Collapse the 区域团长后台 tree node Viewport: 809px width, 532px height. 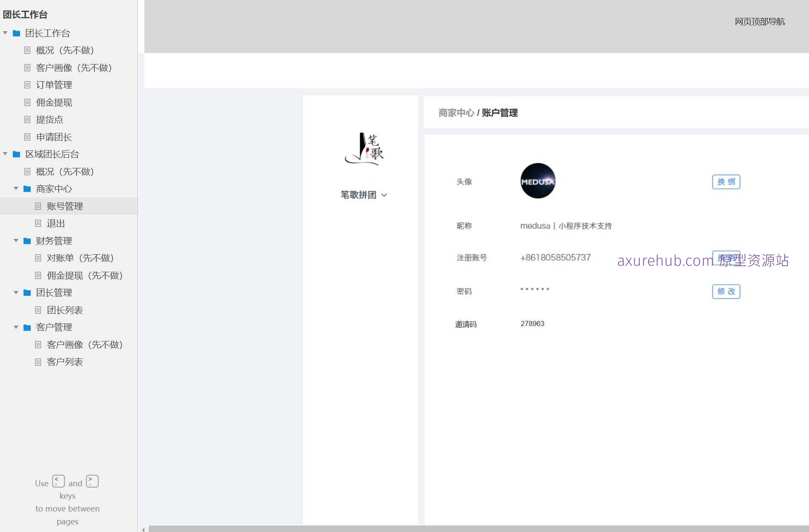coord(5,154)
